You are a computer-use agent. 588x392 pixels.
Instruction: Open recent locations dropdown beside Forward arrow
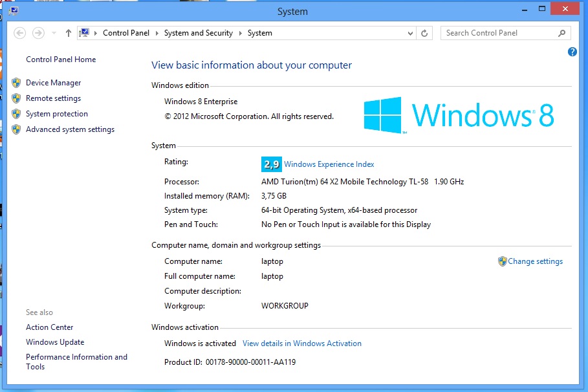(x=53, y=33)
